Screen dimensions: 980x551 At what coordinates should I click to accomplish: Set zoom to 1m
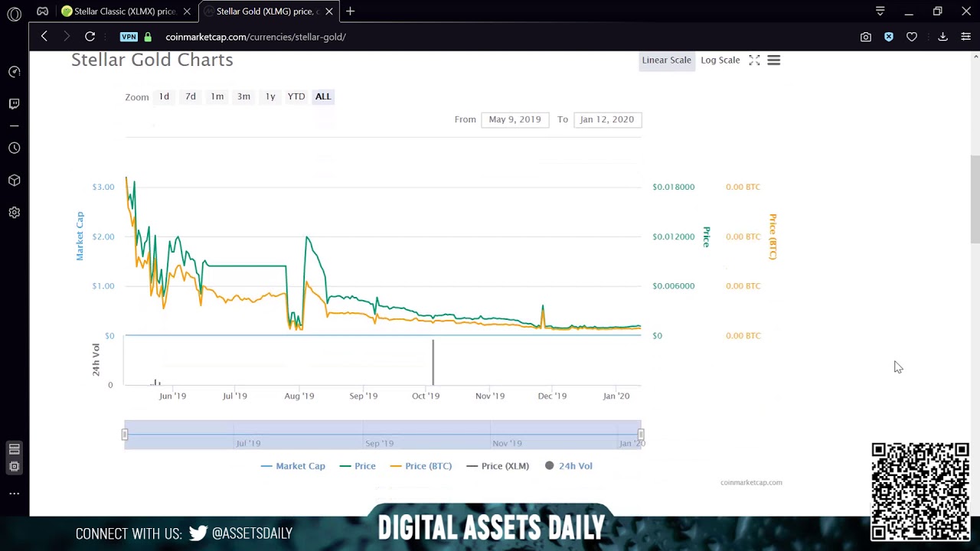tap(217, 96)
